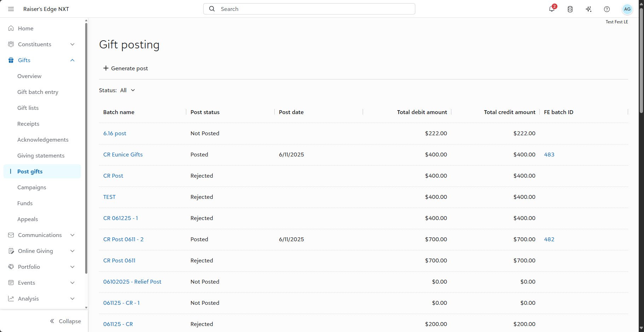644x332 pixels.
Task: Open the AI sparkle assistant icon
Action: point(589,9)
